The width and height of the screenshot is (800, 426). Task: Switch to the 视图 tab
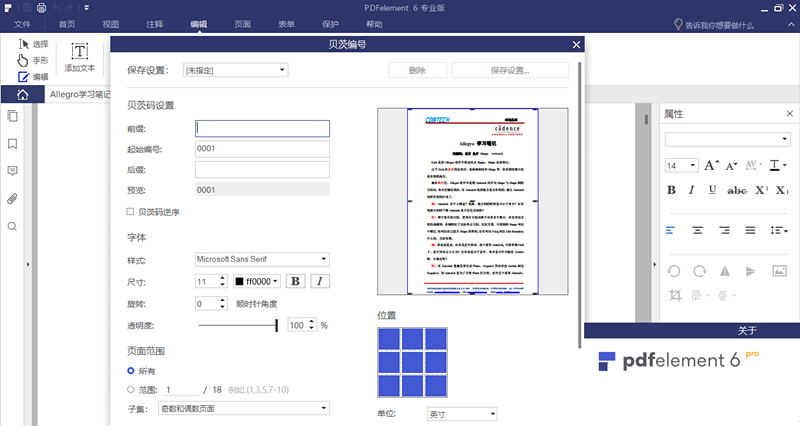point(111,24)
